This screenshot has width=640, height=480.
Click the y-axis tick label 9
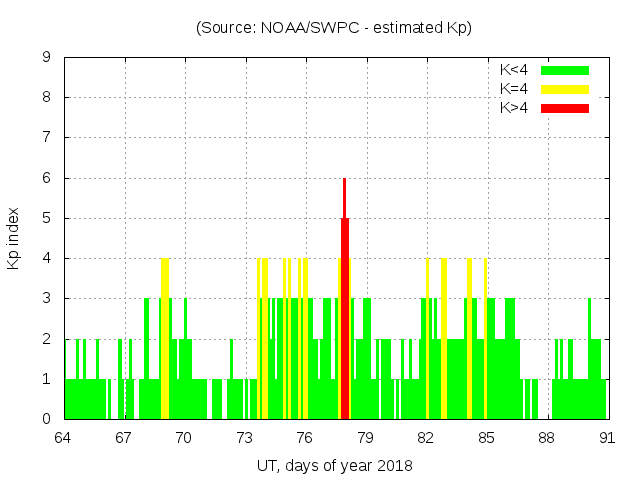click(x=46, y=58)
